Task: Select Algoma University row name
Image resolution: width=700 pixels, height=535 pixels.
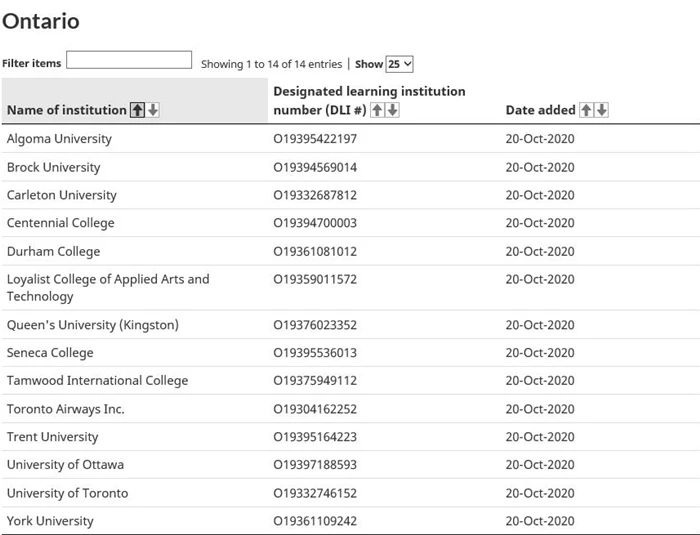Action: click(59, 139)
